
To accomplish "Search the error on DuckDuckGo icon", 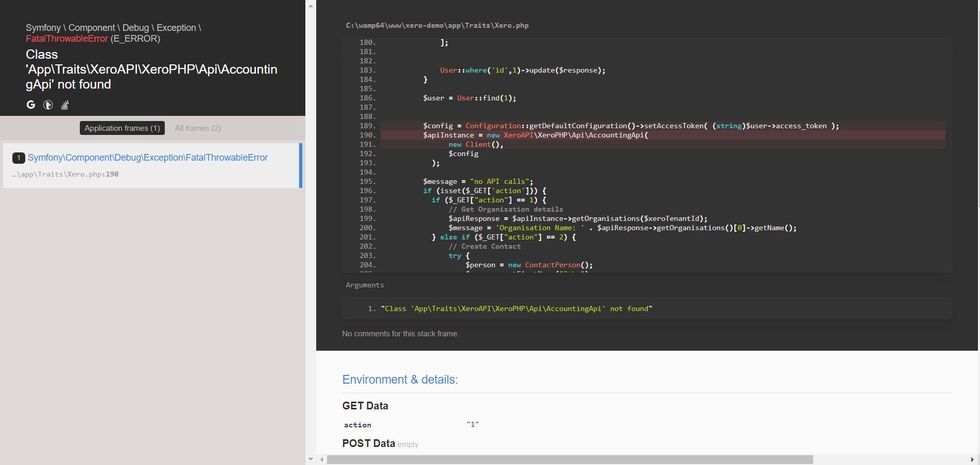I will point(48,105).
